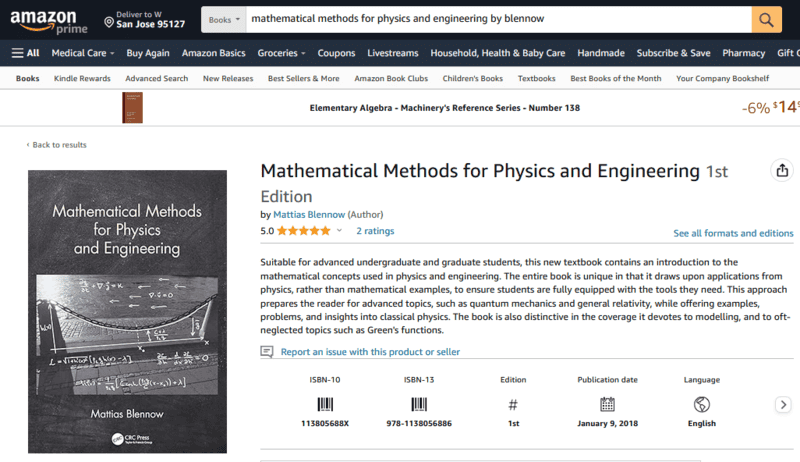Open Elementary Algebra sponsored banner title
800x462 pixels.
click(x=445, y=108)
